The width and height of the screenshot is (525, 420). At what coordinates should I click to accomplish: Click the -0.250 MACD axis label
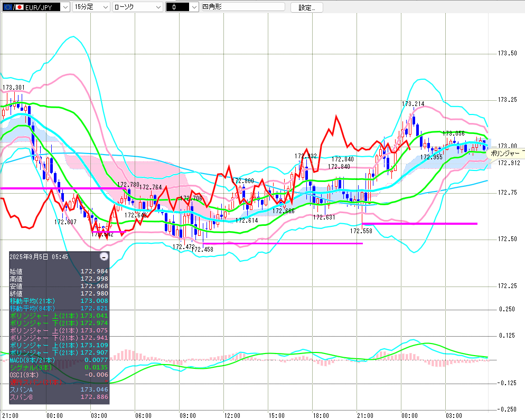[x=507, y=409]
